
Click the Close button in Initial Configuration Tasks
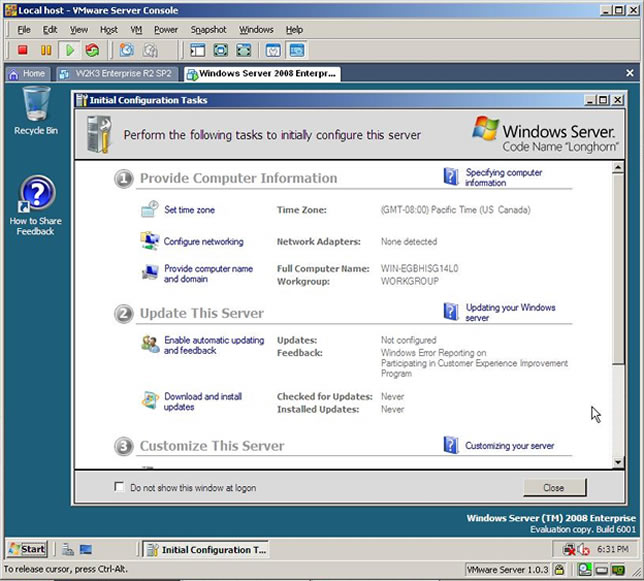pos(553,487)
